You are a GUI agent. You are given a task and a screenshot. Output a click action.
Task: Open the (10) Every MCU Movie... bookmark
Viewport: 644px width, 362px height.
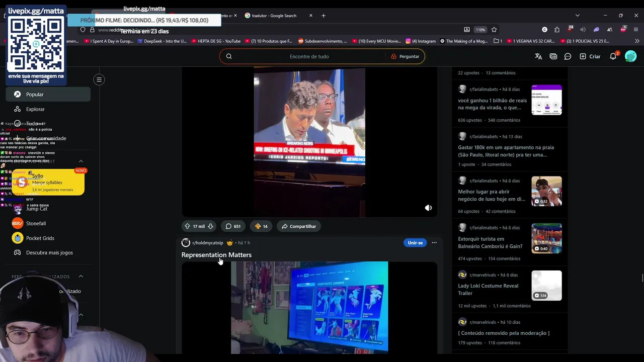pos(376,41)
